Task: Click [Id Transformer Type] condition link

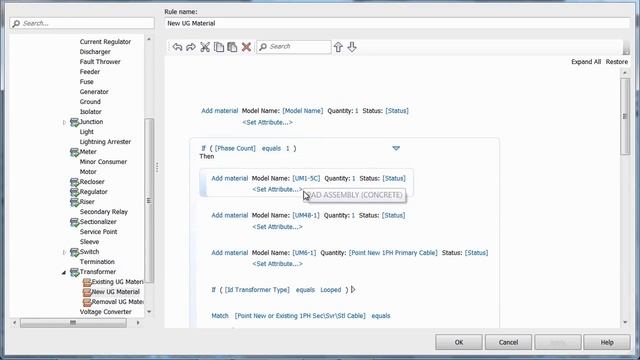Action: (x=257, y=290)
